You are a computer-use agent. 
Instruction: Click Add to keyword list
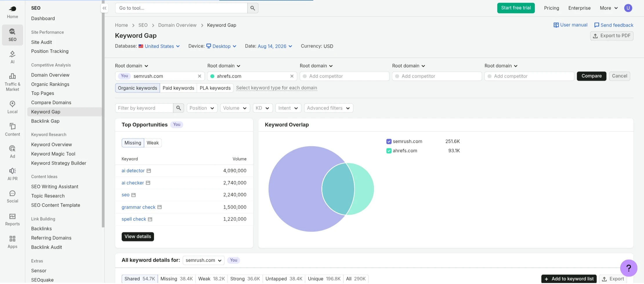pyautogui.click(x=569, y=279)
